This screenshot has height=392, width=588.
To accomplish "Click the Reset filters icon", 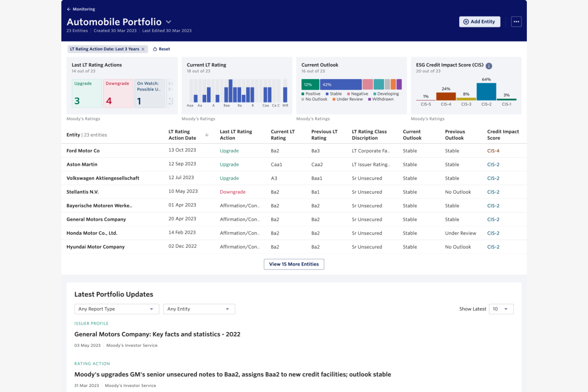I will 155,49.
